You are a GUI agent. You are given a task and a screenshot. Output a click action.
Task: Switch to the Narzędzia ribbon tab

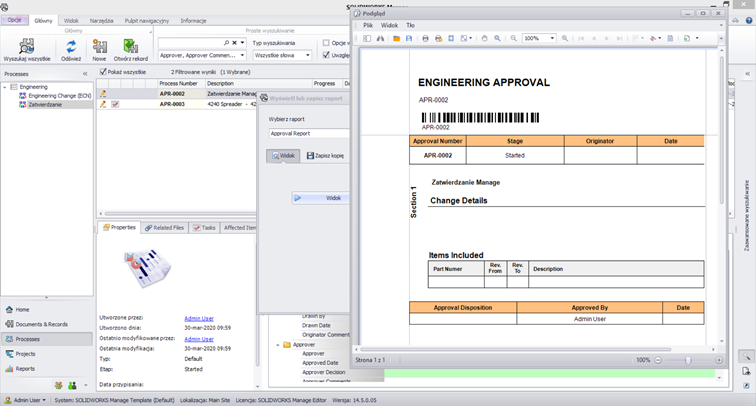pos(101,21)
